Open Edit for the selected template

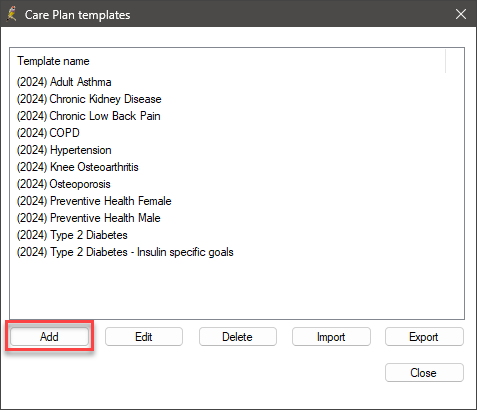[x=144, y=337]
